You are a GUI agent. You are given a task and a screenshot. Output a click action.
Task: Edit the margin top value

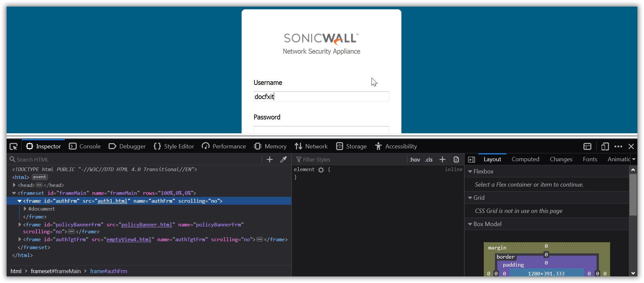click(546, 246)
